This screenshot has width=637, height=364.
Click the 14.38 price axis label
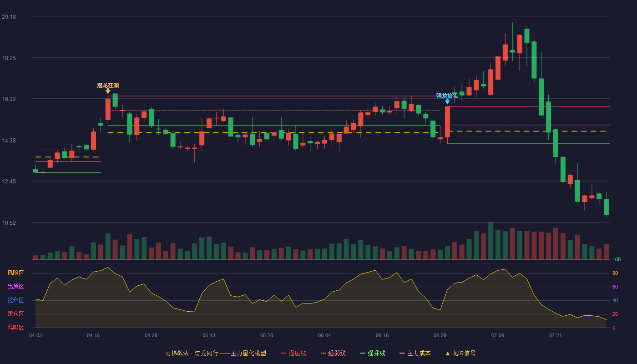[9, 141]
